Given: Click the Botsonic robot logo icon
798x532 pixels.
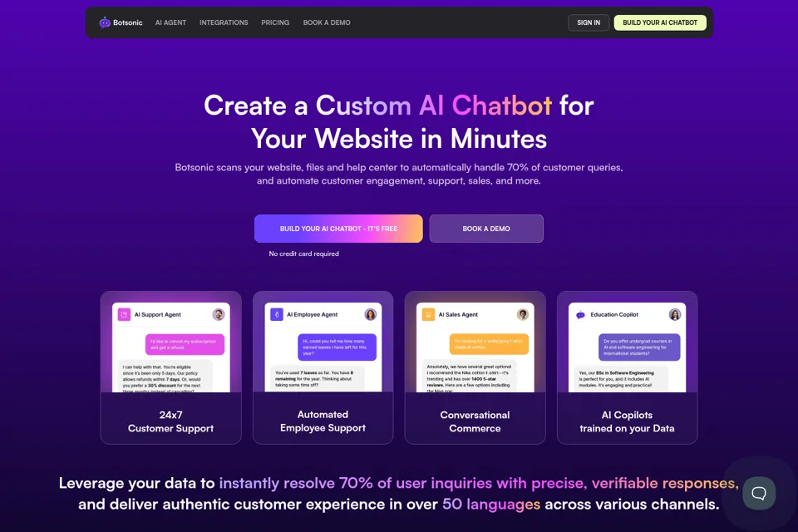Looking at the screenshot, I should pyautogui.click(x=105, y=22).
